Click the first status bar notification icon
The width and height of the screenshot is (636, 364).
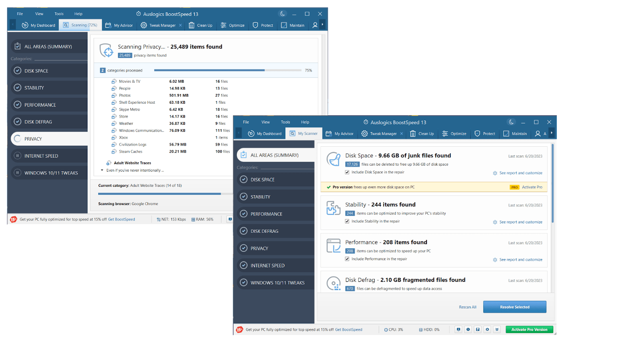click(459, 329)
